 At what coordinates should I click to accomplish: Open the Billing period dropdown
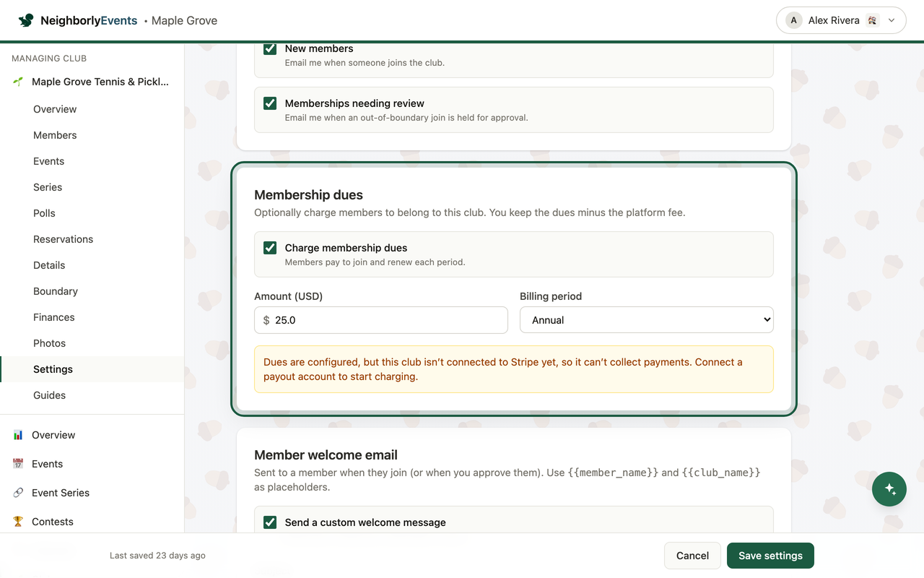pyautogui.click(x=647, y=320)
